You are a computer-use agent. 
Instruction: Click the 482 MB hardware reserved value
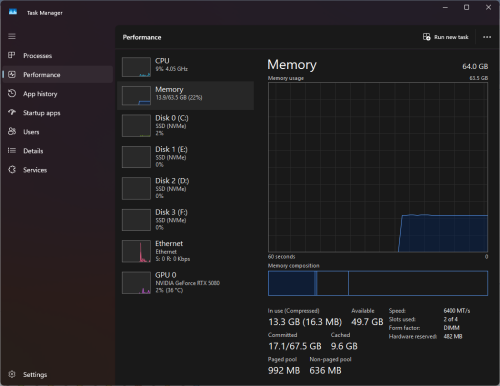coord(453,336)
